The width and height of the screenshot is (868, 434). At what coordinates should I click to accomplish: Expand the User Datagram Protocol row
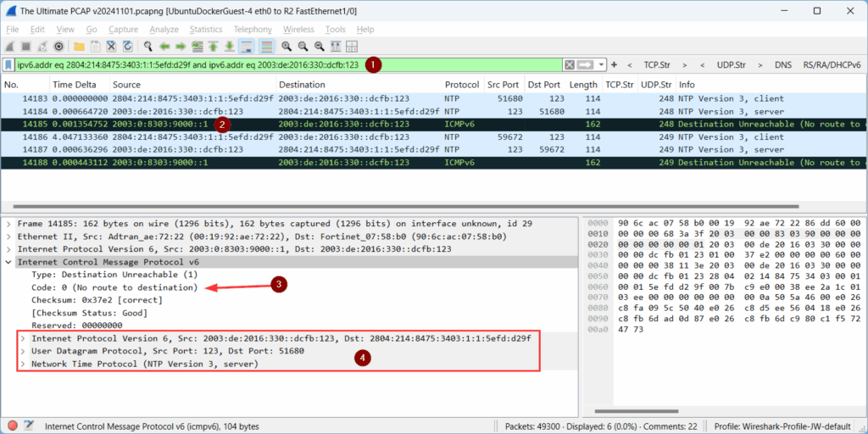(23, 351)
